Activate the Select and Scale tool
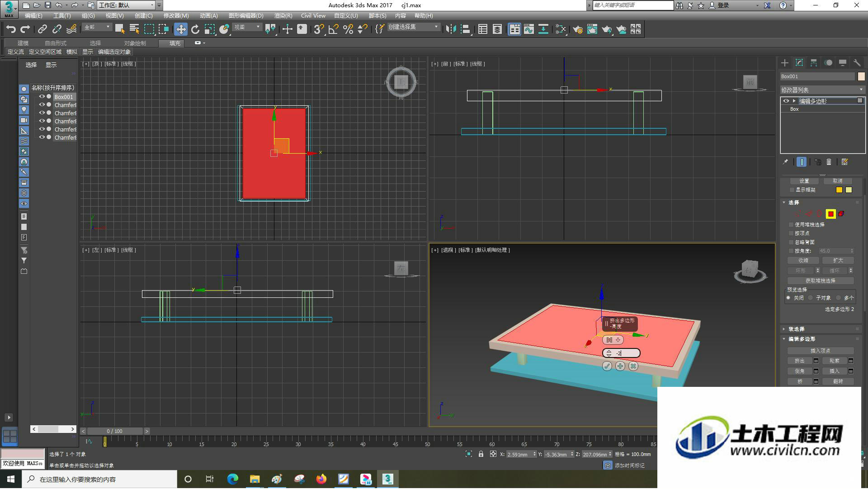 (x=210, y=29)
